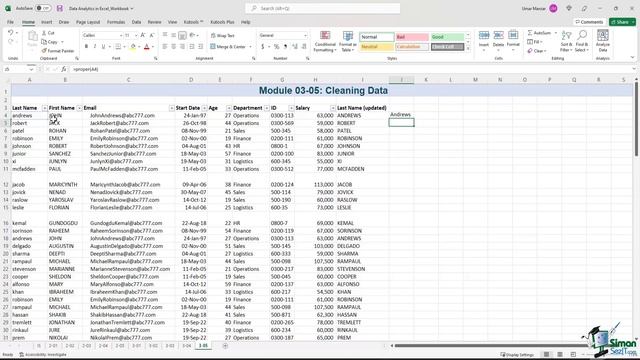Screen dimensions: 640x360
Task: Click Merge & Center
Action: point(228,47)
